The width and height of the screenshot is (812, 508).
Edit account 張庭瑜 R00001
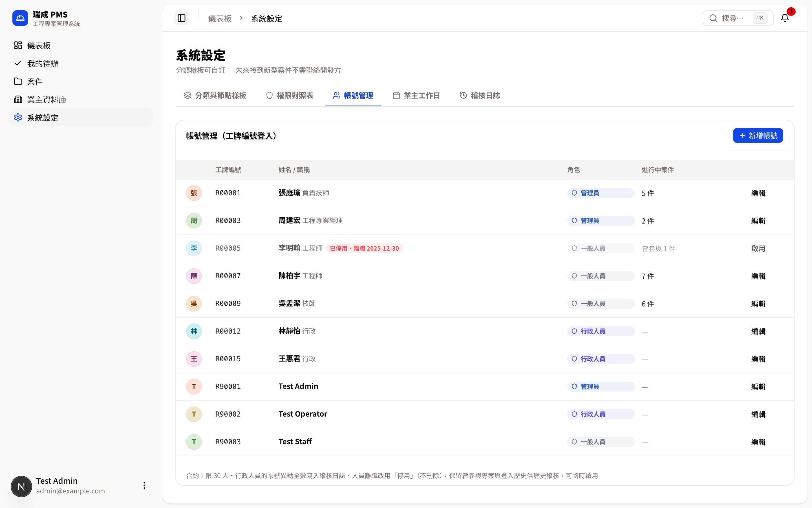tap(758, 193)
